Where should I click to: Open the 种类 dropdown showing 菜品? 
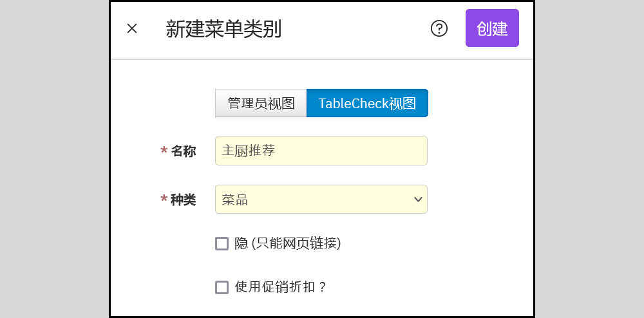coord(321,200)
